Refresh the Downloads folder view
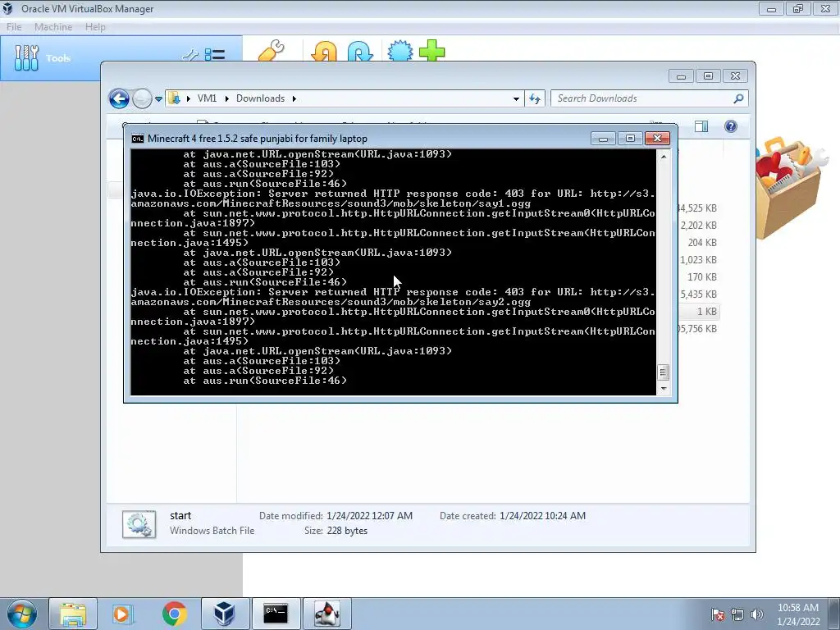840x630 pixels. (535, 98)
